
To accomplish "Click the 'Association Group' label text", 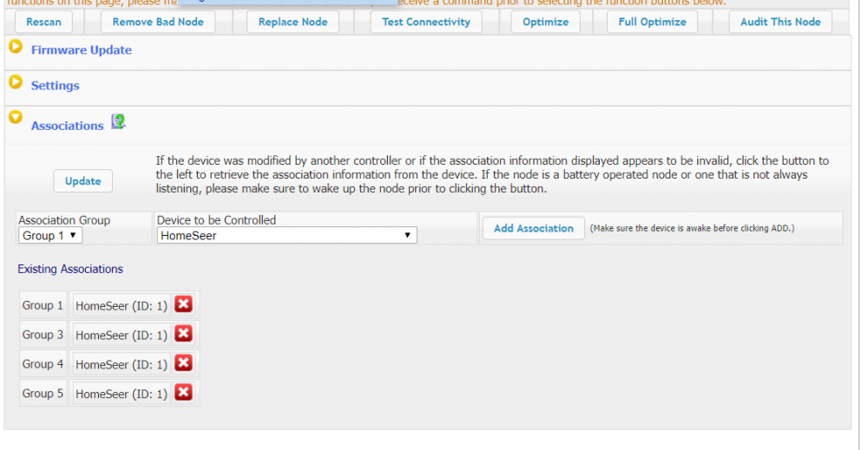I will [64, 220].
